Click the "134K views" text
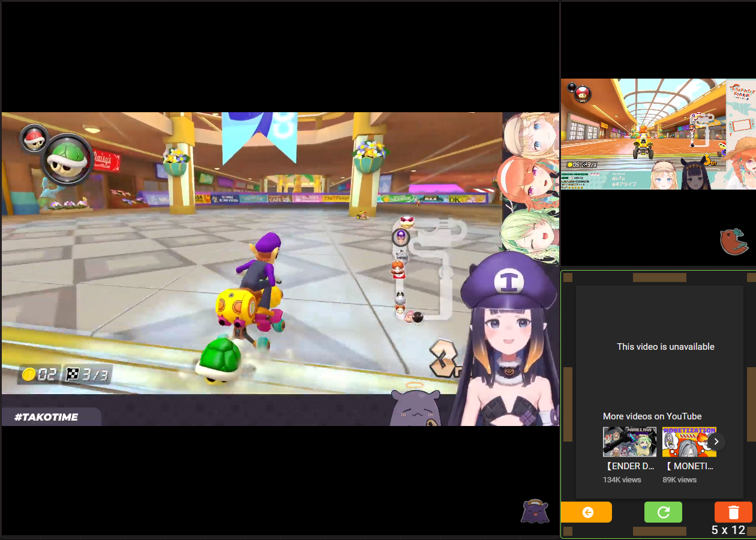 [622, 480]
